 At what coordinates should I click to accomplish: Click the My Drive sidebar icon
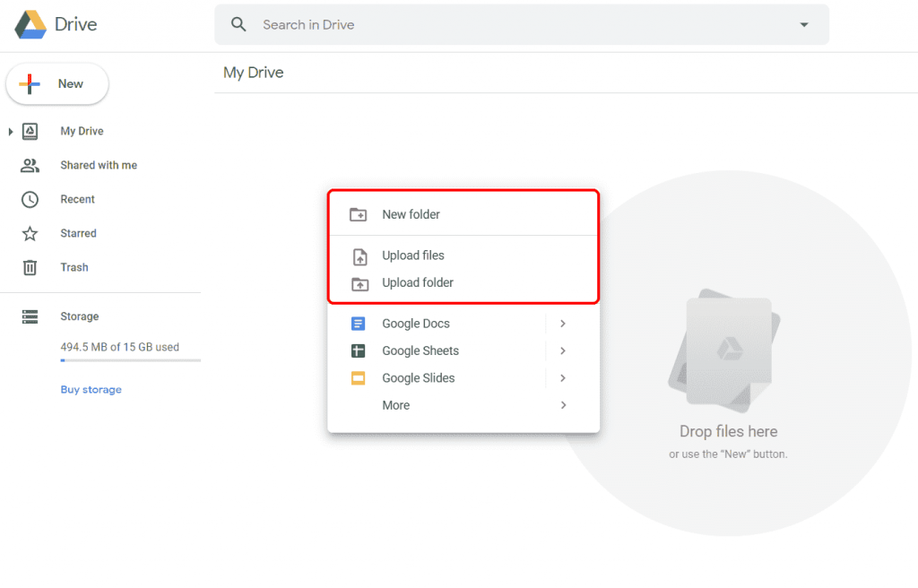tap(30, 131)
